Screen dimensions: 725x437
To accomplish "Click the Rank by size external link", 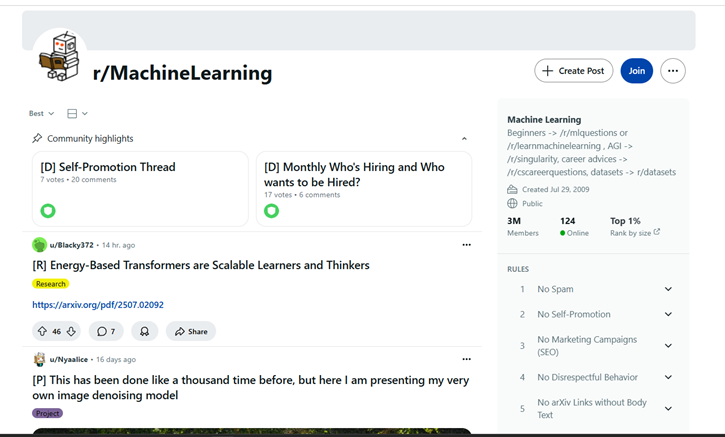I will coord(657,232).
